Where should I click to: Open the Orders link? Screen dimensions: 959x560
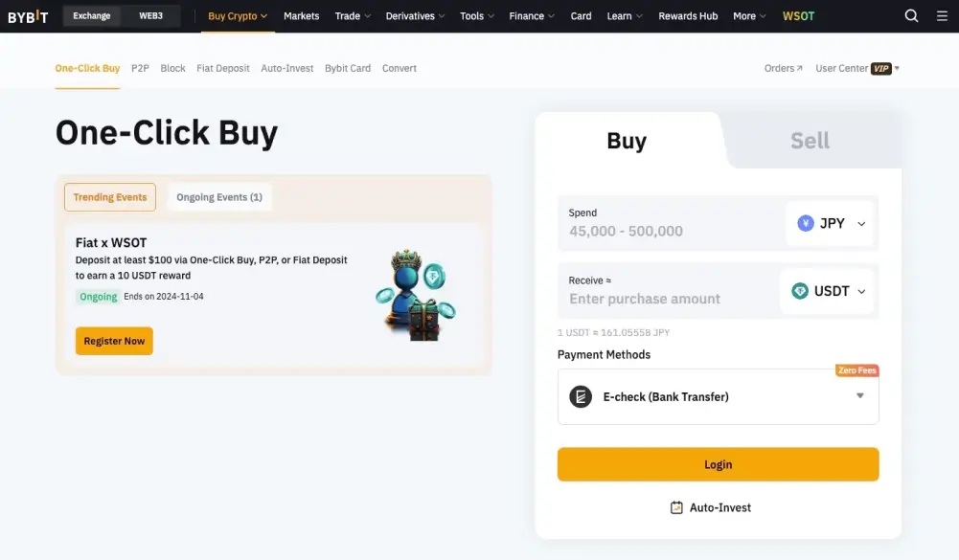[783, 69]
